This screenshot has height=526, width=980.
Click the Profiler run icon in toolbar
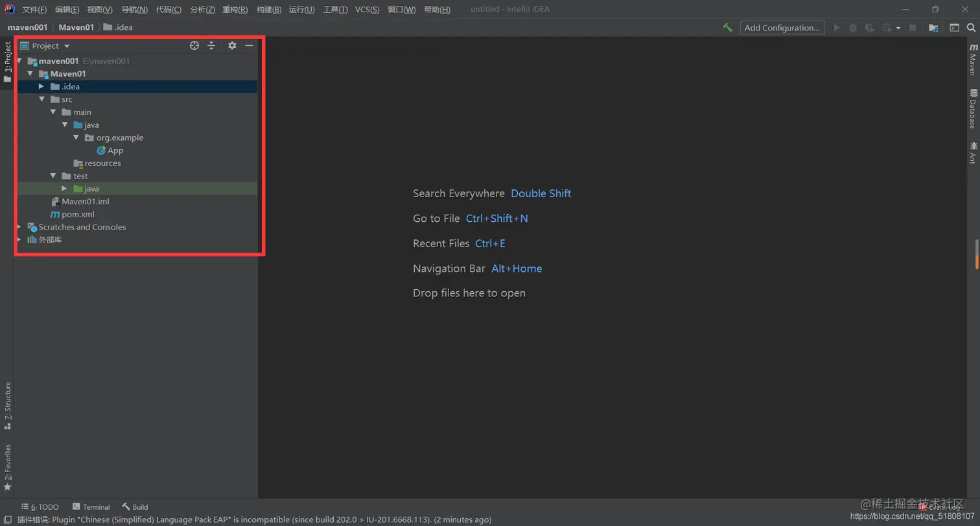point(887,28)
